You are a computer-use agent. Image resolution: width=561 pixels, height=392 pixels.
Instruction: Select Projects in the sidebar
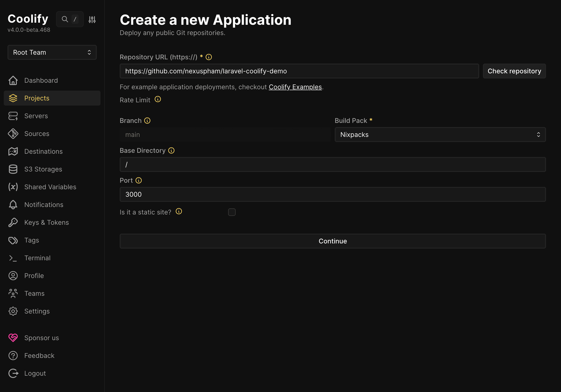[x=37, y=98]
